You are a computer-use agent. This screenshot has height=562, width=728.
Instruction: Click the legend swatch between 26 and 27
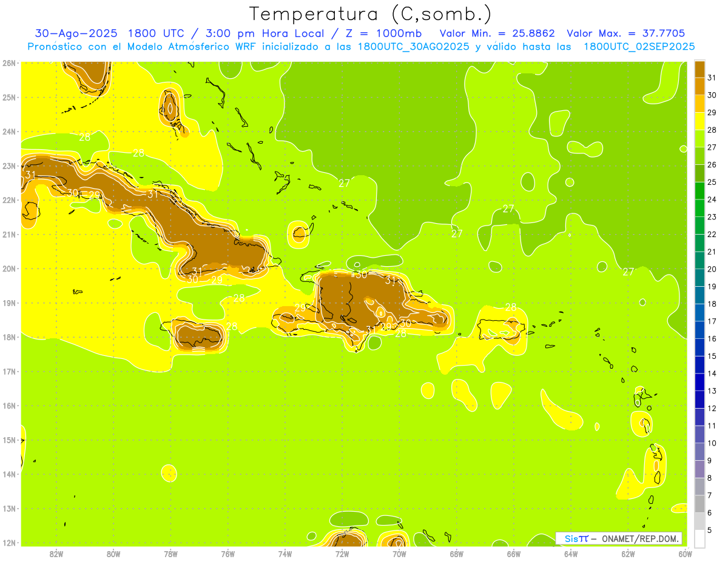699,156
